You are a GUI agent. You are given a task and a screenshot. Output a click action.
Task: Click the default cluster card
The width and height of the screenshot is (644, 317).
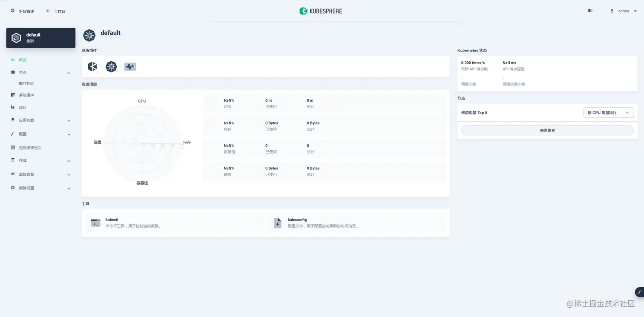click(41, 38)
